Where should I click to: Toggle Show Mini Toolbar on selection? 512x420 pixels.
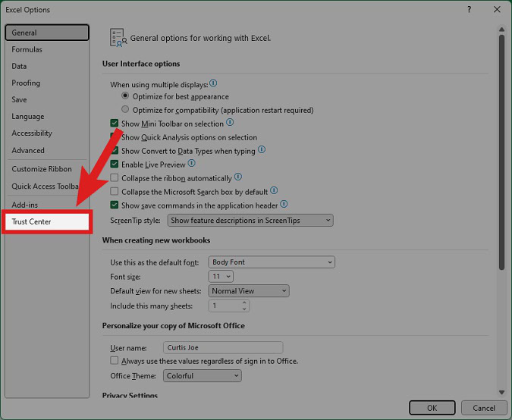pos(115,123)
